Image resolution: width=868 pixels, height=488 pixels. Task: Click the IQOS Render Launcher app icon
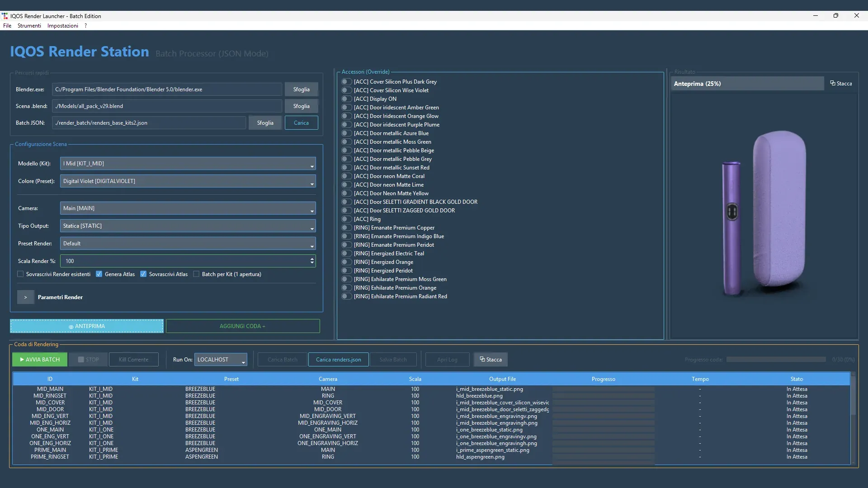point(5,16)
